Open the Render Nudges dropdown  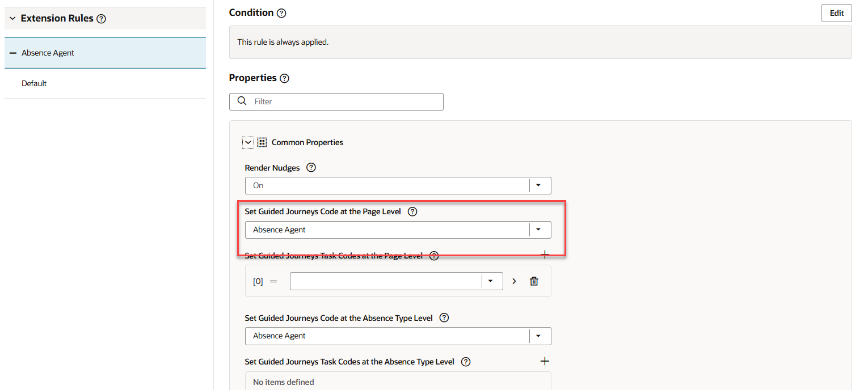click(x=538, y=185)
